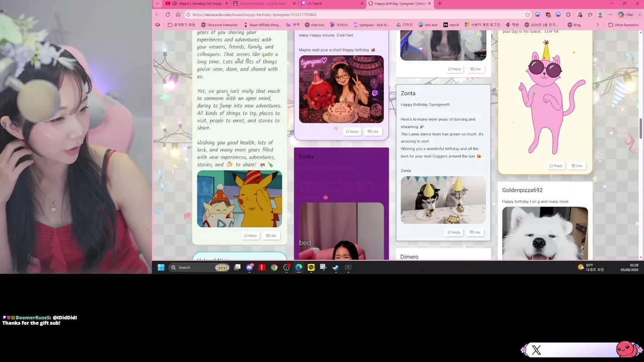
Task: Open Steam from the taskbar
Action: 336,267
